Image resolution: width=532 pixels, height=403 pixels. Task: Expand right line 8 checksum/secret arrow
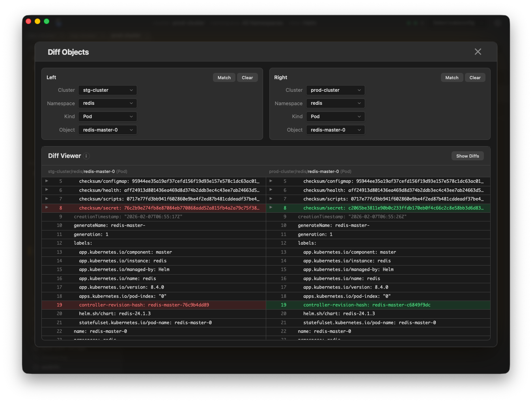coord(271,207)
